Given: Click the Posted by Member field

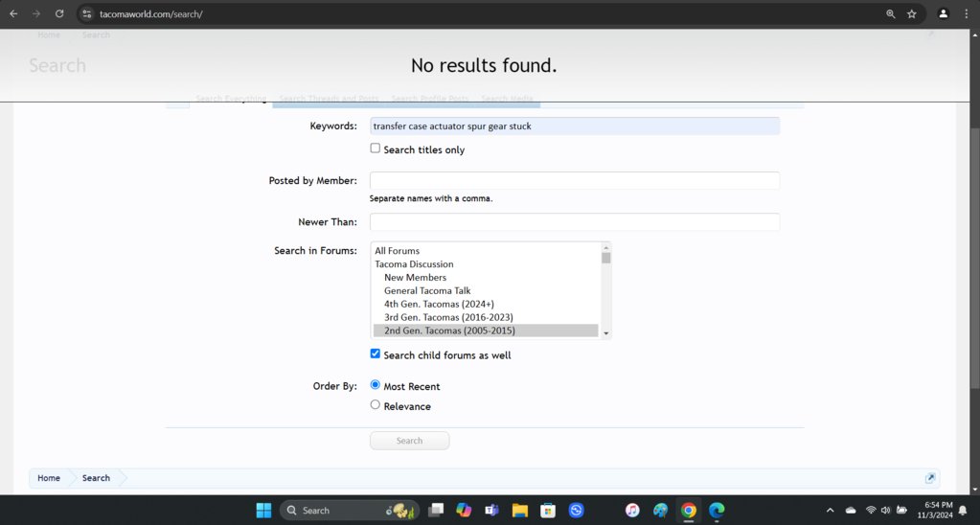Looking at the screenshot, I should click(x=575, y=181).
